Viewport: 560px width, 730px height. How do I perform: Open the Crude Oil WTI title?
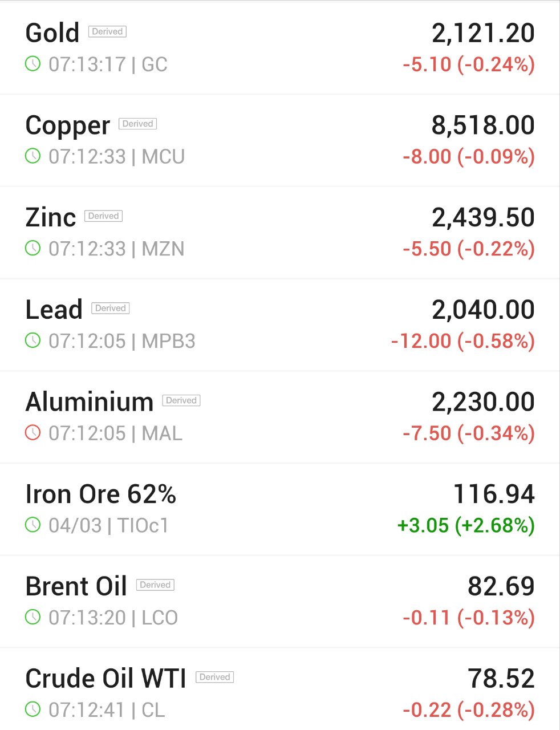(x=106, y=679)
